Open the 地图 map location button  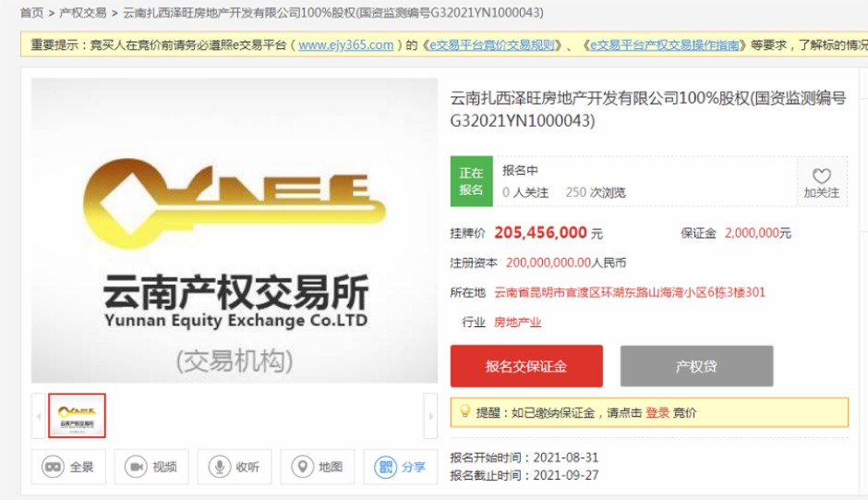[x=318, y=467]
